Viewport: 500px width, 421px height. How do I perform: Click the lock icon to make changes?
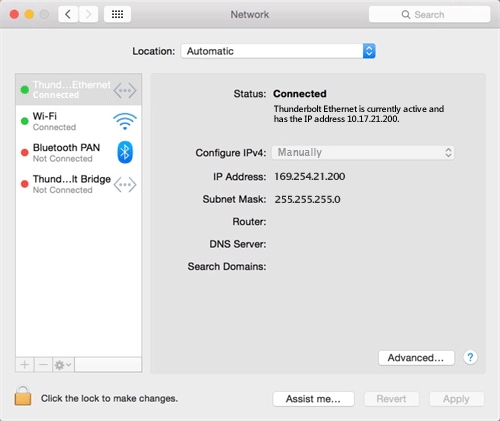[x=23, y=396]
